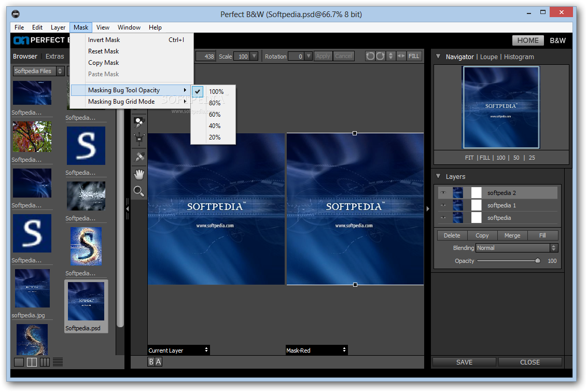The width and height of the screenshot is (587, 392).
Task: Select the hand pan tool
Action: tap(139, 174)
